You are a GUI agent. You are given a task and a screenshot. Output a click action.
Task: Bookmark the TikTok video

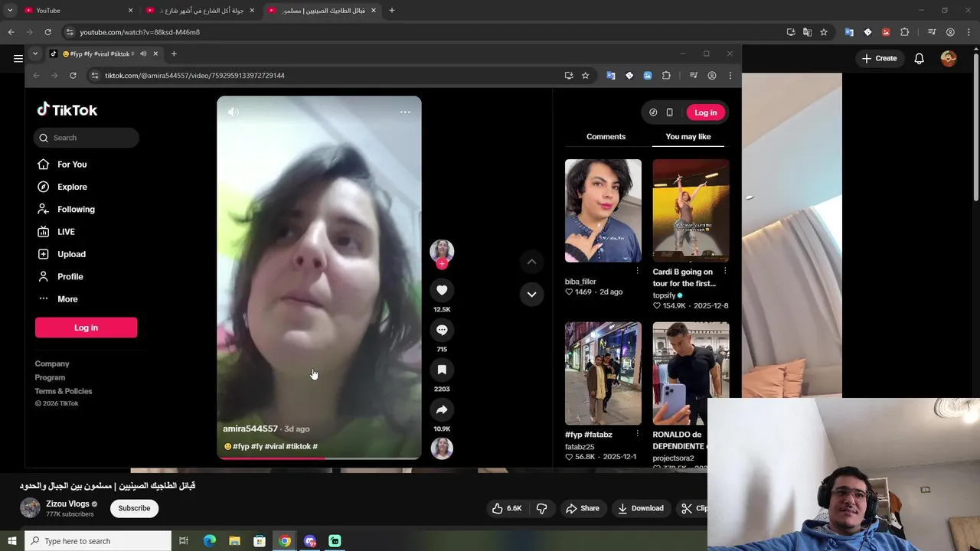click(442, 370)
